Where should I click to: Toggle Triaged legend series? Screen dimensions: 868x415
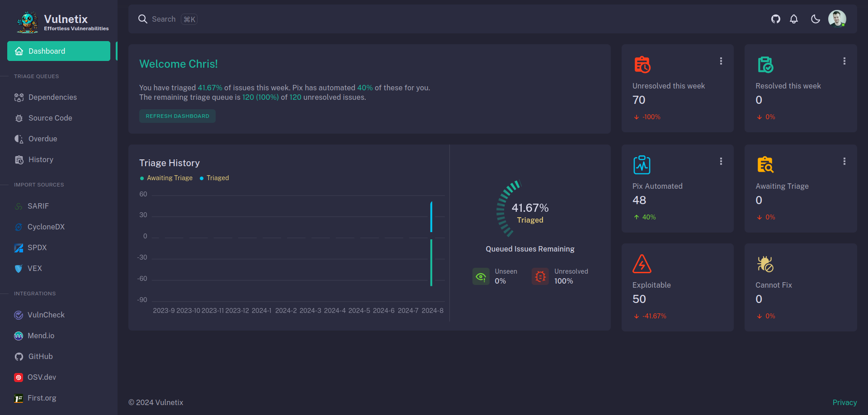214,178
